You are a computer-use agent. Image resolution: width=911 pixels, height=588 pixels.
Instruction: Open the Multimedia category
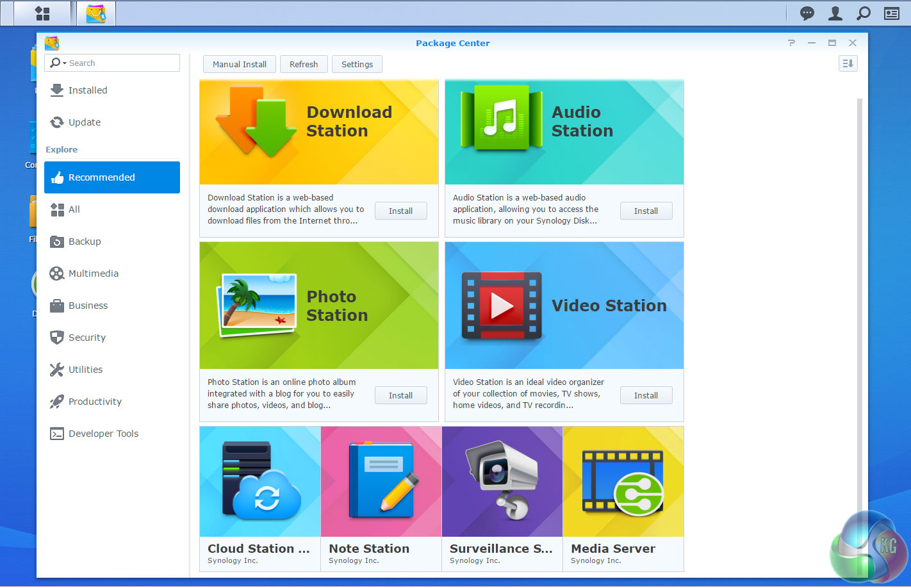click(94, 274)
